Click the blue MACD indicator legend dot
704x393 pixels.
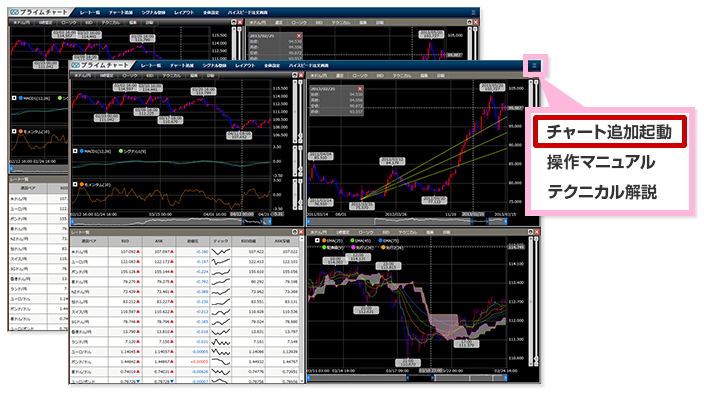(x=82, y=151)
